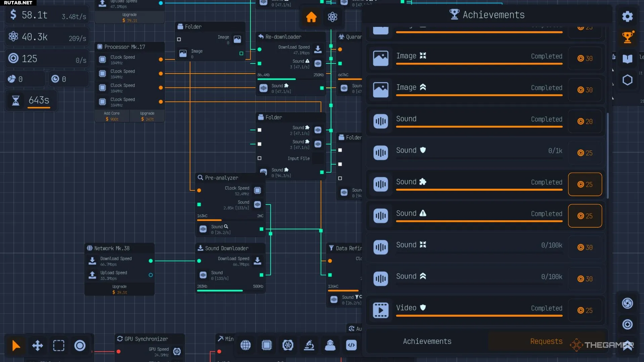Open the CPU chip category
The image size is (644, 362).
pyautogui.click(x=267, y=345)
